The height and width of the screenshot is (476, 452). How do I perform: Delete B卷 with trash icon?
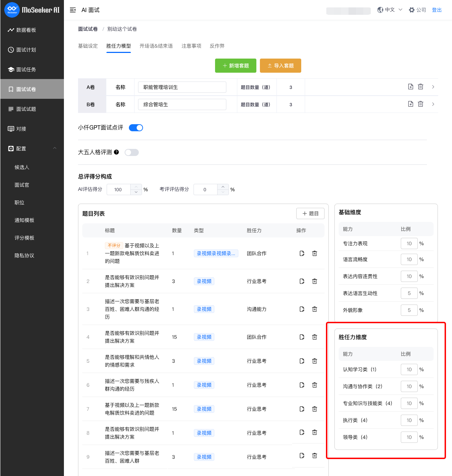pyautogui.click(x=421, y=104)
